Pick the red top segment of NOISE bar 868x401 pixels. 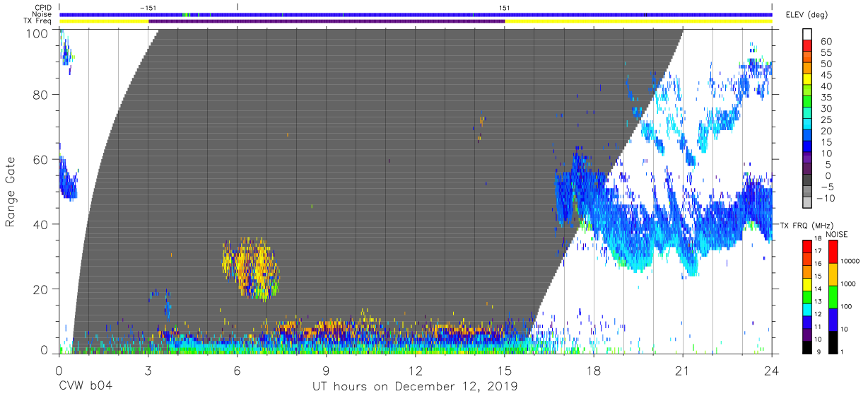(832, 252)
